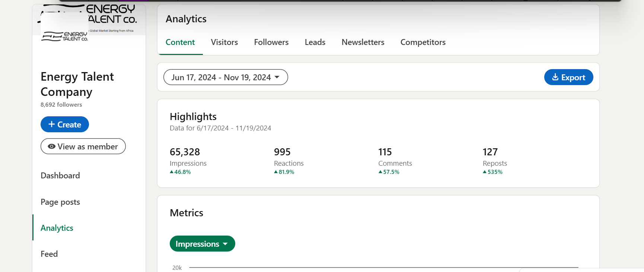Open Page posts in the sidebar

pos(60,202)
